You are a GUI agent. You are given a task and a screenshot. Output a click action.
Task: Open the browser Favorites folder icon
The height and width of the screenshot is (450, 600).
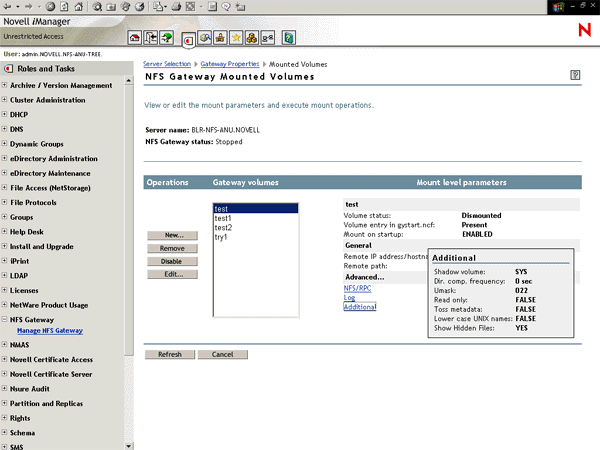pos(111,7)
